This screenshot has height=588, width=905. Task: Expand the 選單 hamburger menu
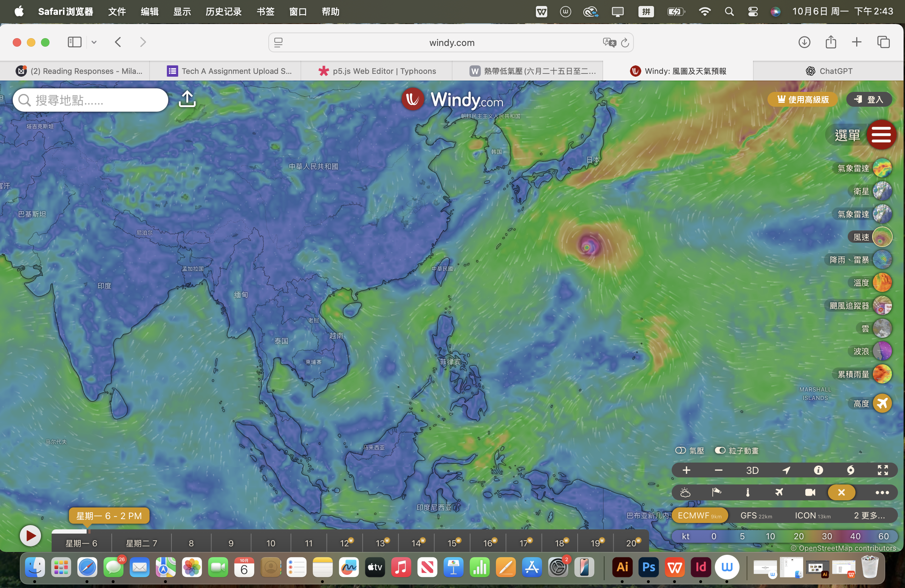click(x=881, y=135)
